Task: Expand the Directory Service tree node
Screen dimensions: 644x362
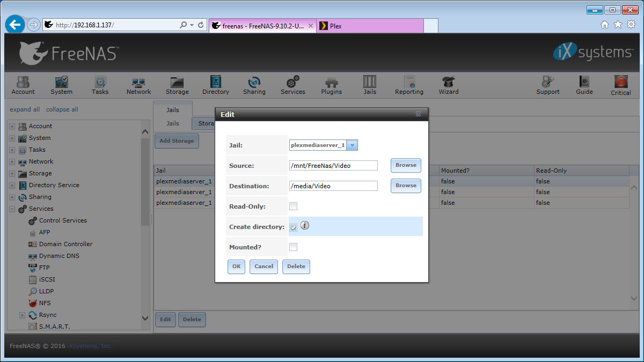Action: (x=12, y=186)
